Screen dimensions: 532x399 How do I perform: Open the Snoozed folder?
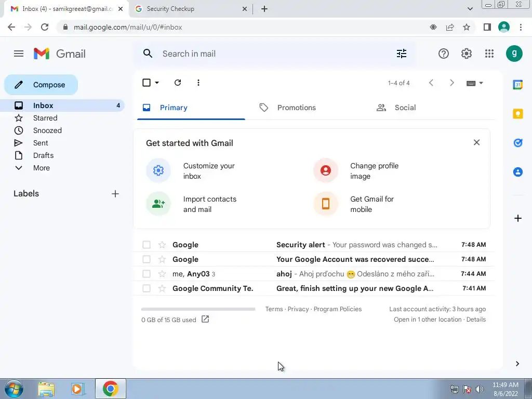point(62,130)
